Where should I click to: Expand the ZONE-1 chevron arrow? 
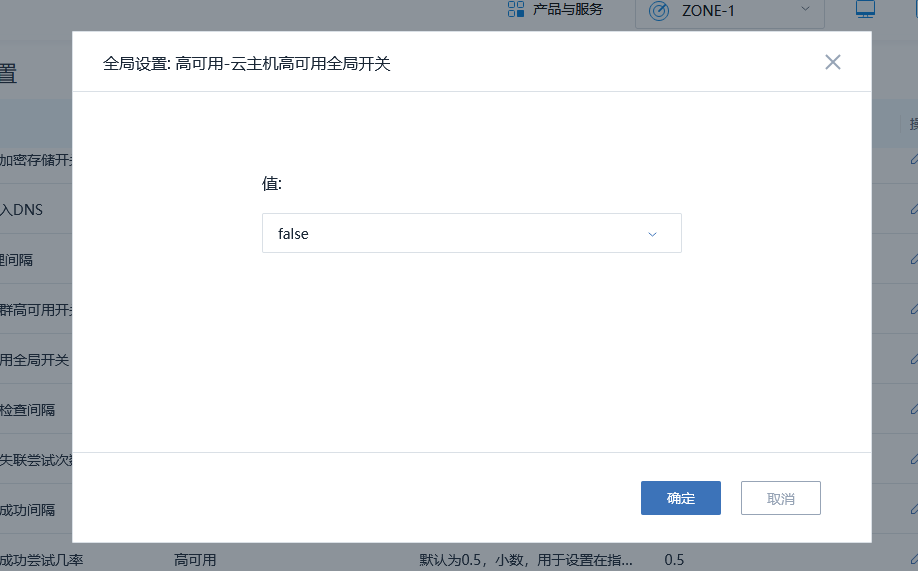[x=805, y=9]
